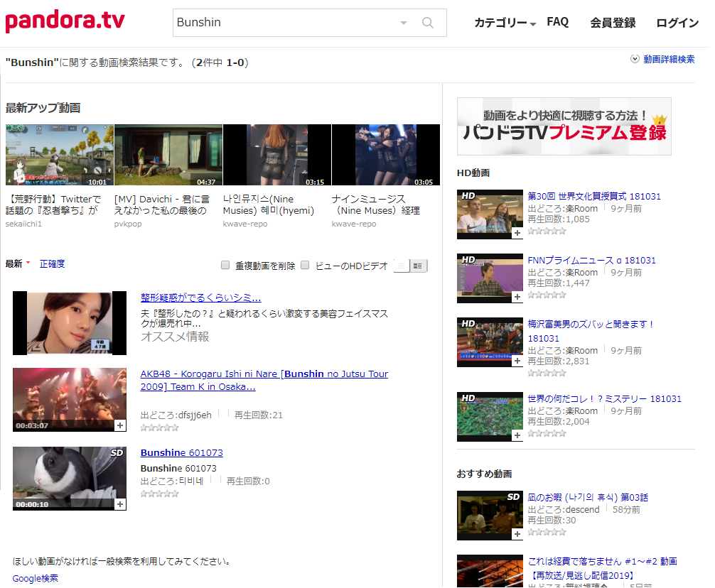Click star rating under FNNプライムニュース α

tap(547, 295)
